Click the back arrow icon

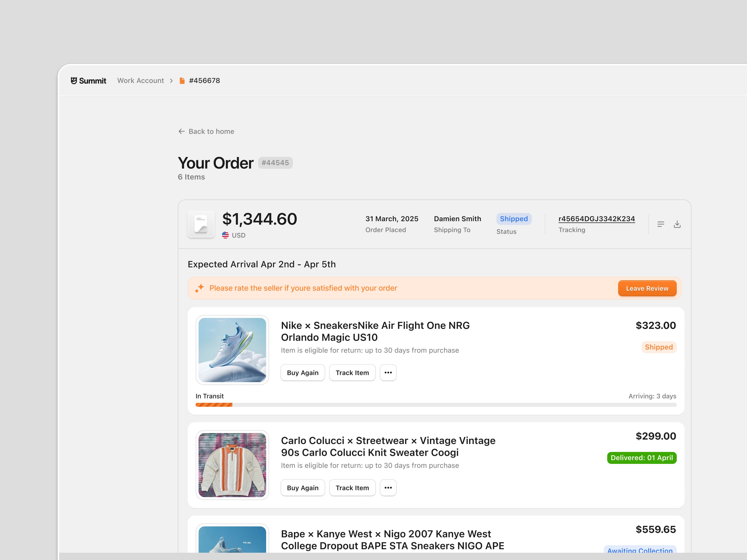(181, 131)
